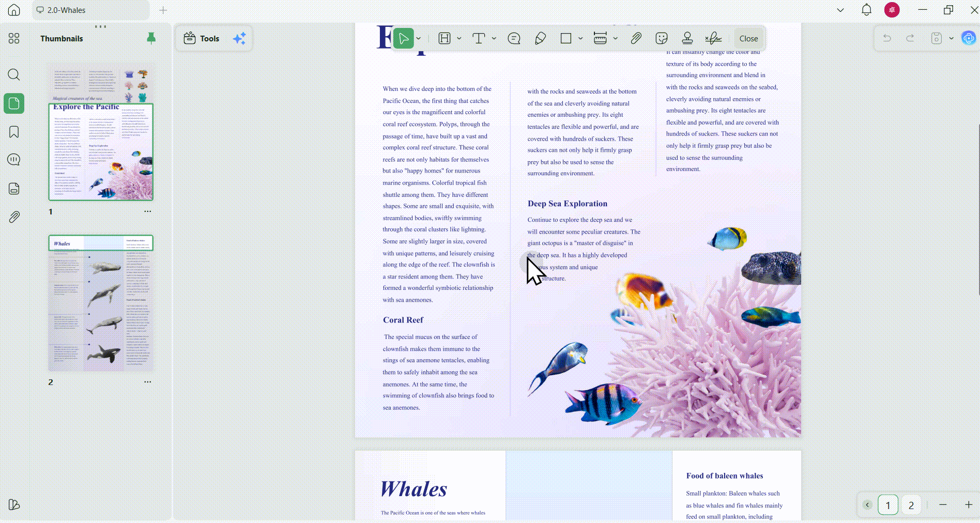Open the Attachments paperclip in sidebar

click(x=14, y=217)
